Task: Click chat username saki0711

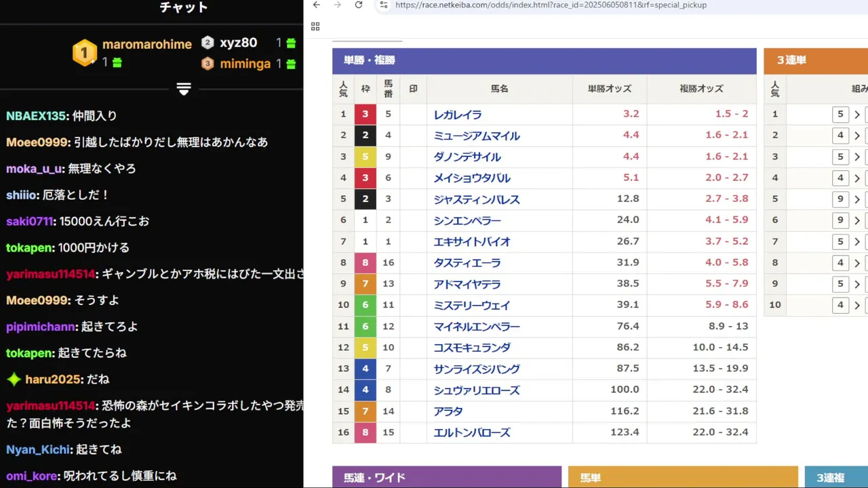Action: click(29, 222)
